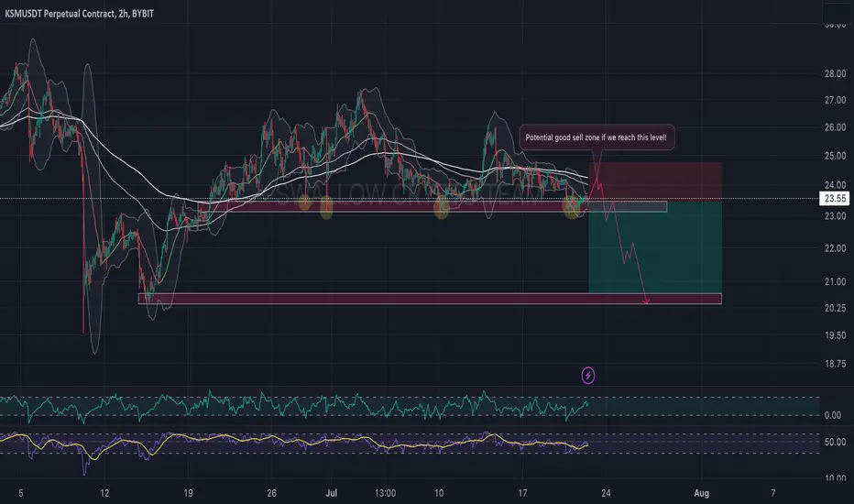Click the current price label 23.55
The width and height of the screenshot is (854, 504).
(835, 198)
